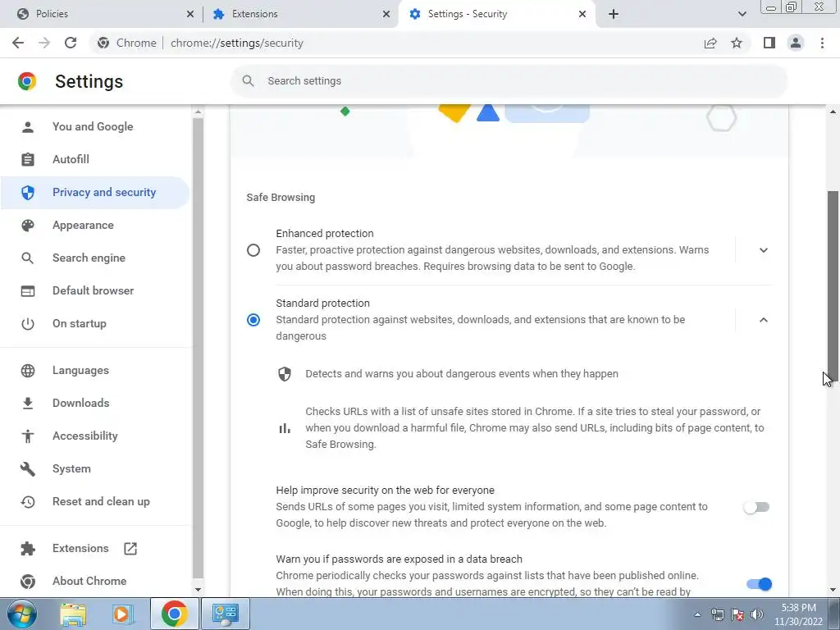Open Search engine settings
840x630 pixels.
coord(89,258)
